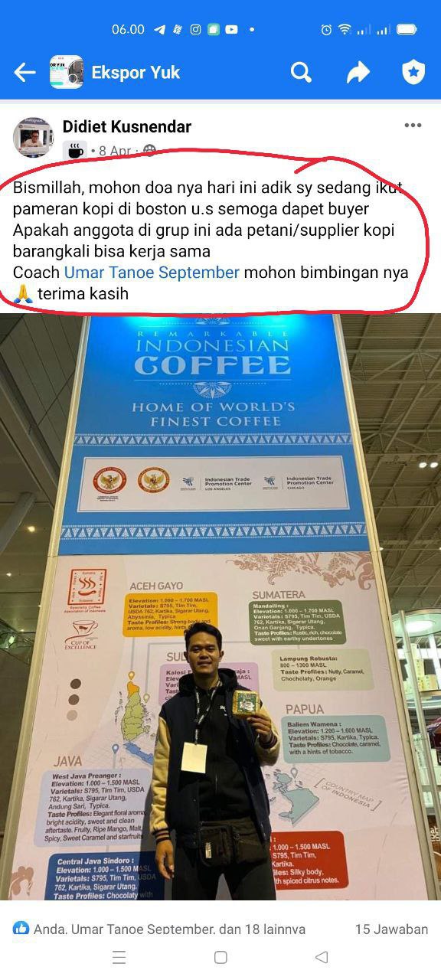Open the group shield star badge
The width and height of the screenshot is (441, 980).
(413, 73)
